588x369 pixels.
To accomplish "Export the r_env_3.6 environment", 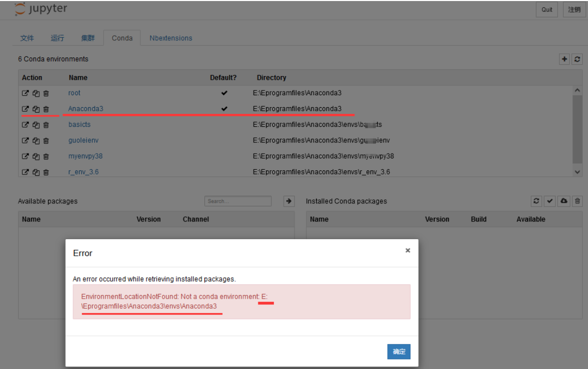I will point(25,172).
